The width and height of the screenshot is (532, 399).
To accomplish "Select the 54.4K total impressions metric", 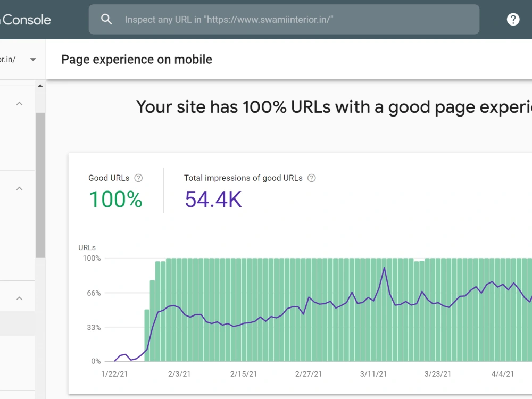I will [213, 199].
